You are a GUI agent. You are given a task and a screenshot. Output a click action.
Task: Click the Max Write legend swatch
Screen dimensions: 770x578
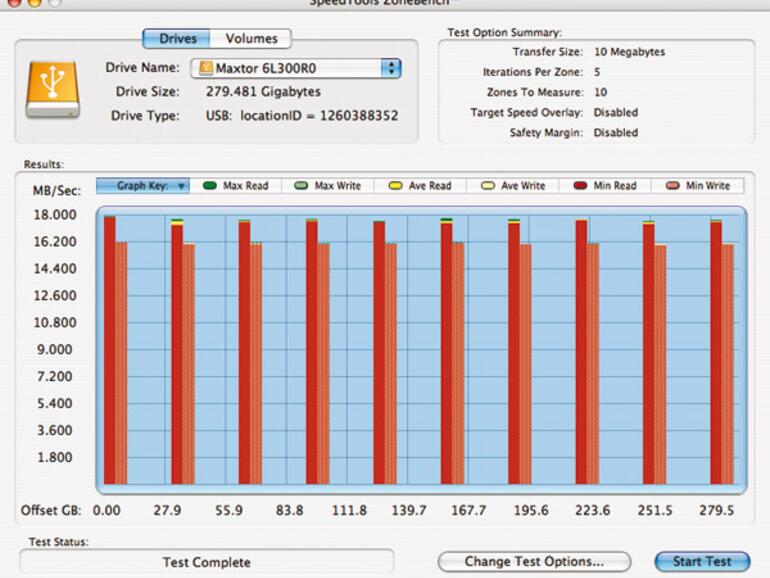pyautogui.click(x=301, y=186)
